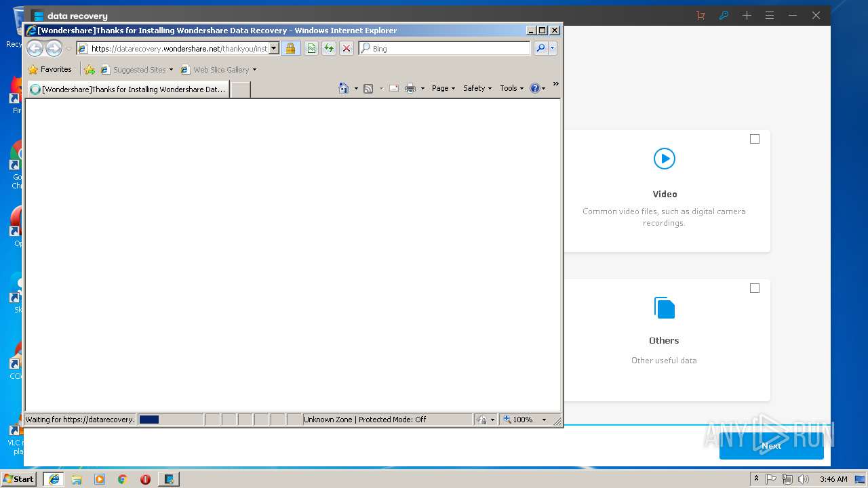The height and width of the screenshot is (488, 868).
Task: Open the Safety menu
Action: coord(477,88)
